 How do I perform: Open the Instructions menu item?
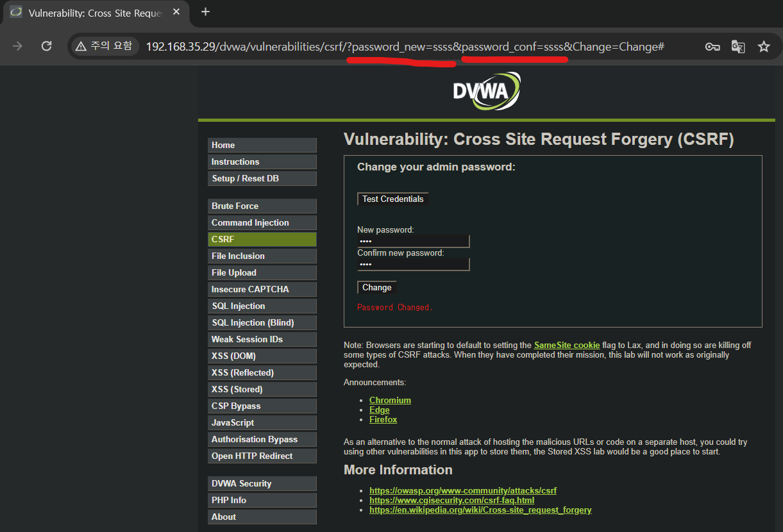click(262, 162)
